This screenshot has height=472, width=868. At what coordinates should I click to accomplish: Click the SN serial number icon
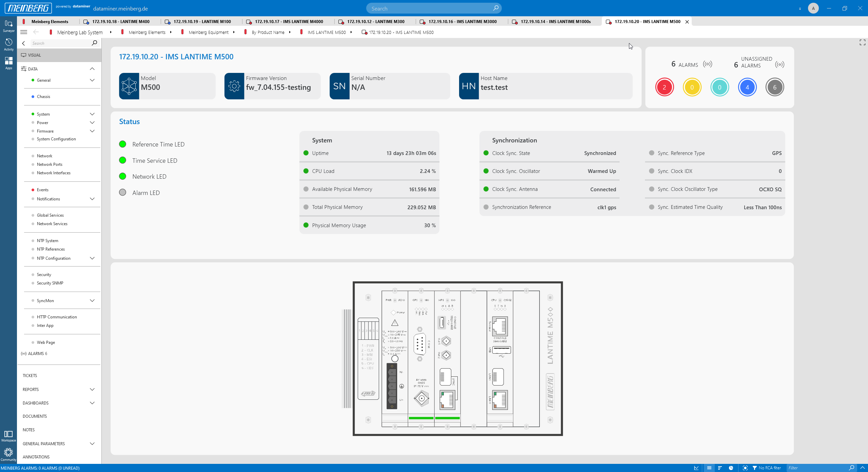coord(339,86)
